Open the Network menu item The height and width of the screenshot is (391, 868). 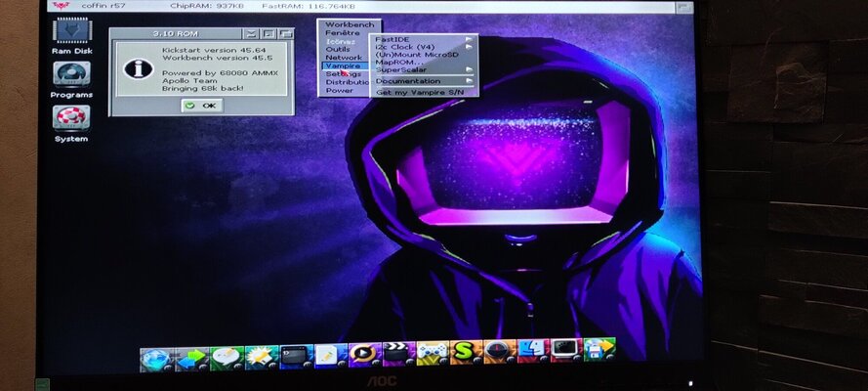(x=344, y=58)
